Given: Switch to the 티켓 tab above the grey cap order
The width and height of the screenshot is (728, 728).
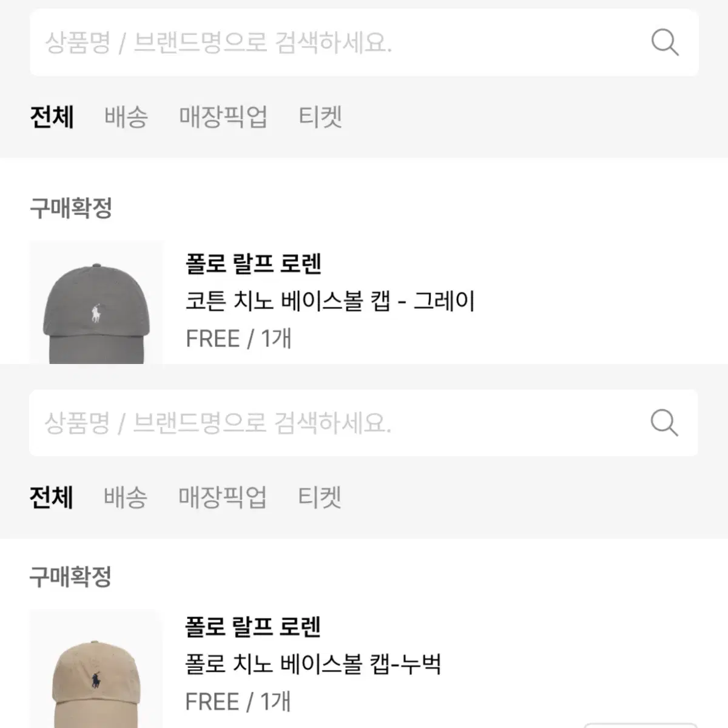Looking at the screenshot, I should click(320, 116).
